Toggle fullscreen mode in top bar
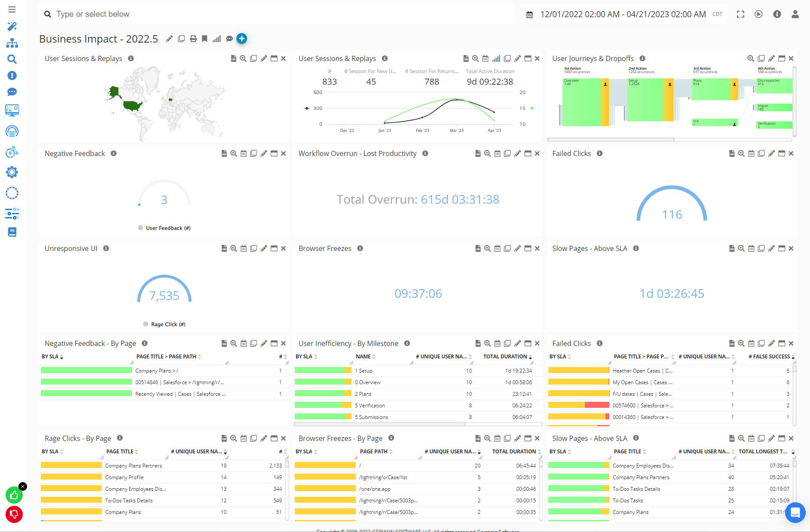This screenshot has width=810, height=532. [x=740, y=14]
